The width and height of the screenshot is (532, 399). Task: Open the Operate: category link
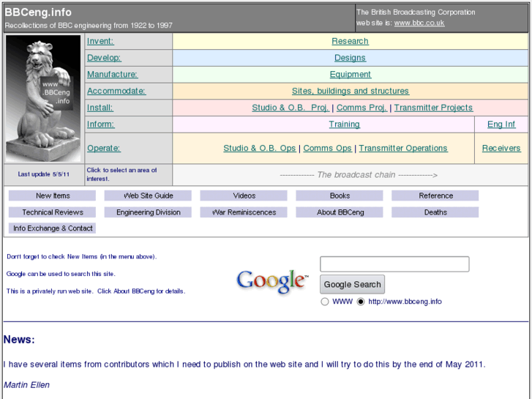[104, 148]
